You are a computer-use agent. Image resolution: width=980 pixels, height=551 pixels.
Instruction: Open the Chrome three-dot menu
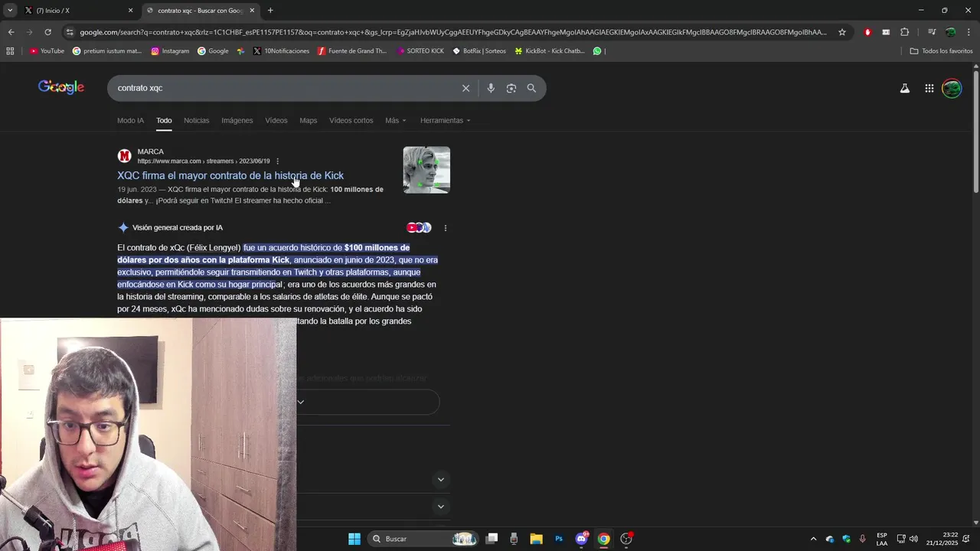(968, 32)
